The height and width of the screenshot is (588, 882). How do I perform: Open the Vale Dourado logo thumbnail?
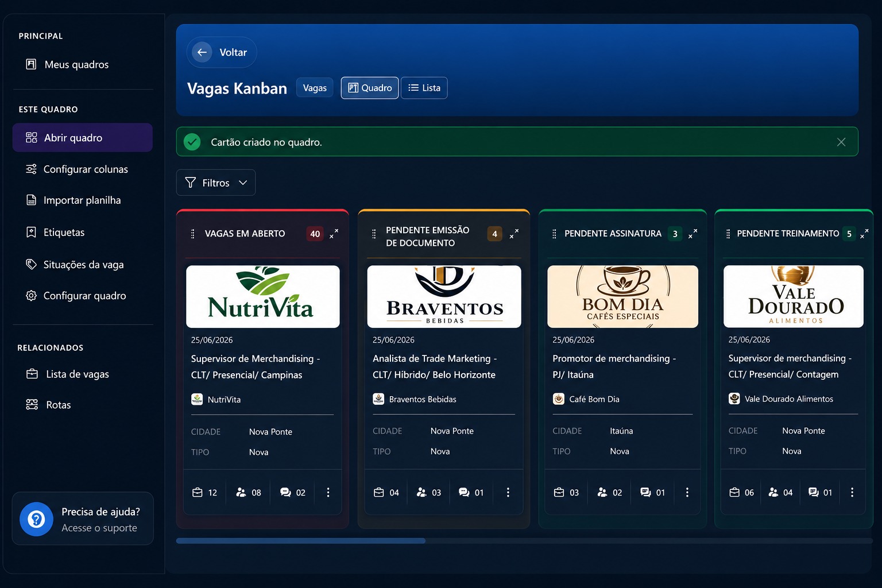(x=794, y=296)
